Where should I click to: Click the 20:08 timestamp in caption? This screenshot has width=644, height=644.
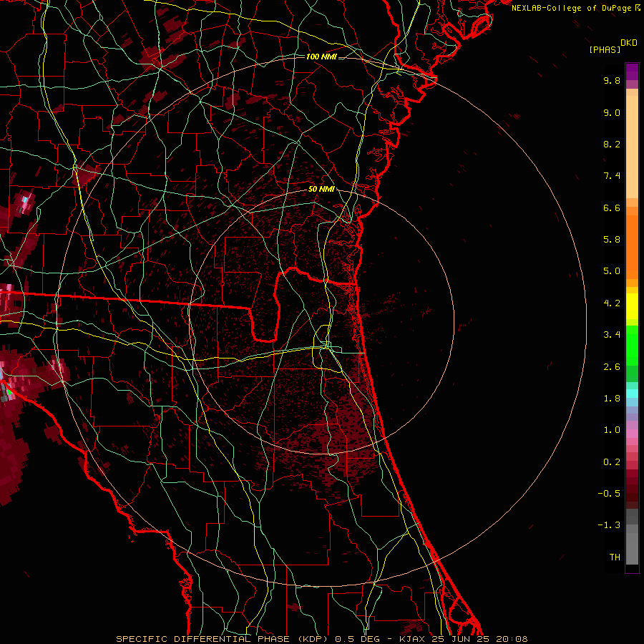pyautogui.click(x=512, y=639)
